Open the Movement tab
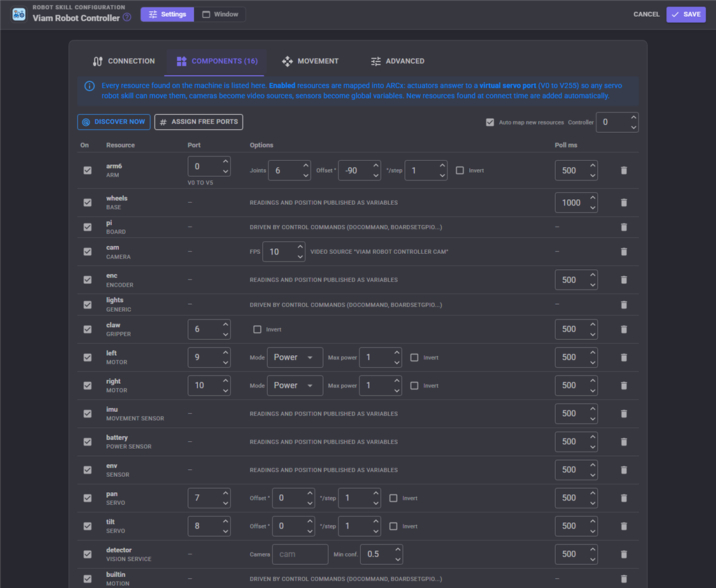The width and height of the screenshot is (716, 588). [x=310, y=61]
